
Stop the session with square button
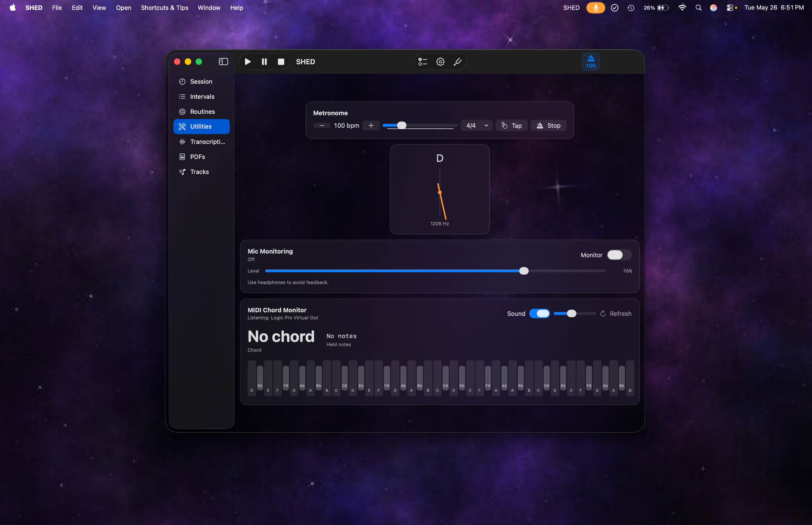[281, 62]
